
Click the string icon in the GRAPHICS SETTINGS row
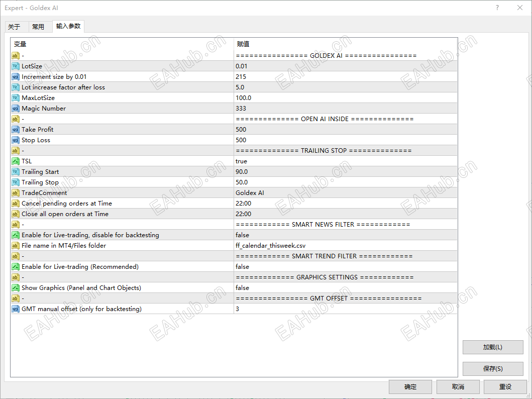coord(15,277)
